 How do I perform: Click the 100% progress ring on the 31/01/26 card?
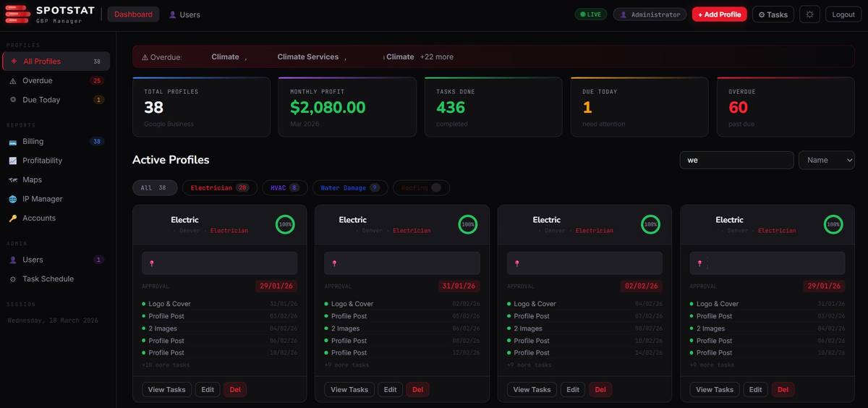coord(468,224)
